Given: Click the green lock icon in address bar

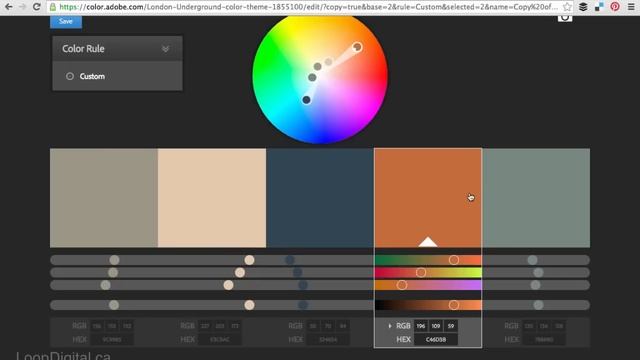Looking at the screenshot, I should (53, 7).
